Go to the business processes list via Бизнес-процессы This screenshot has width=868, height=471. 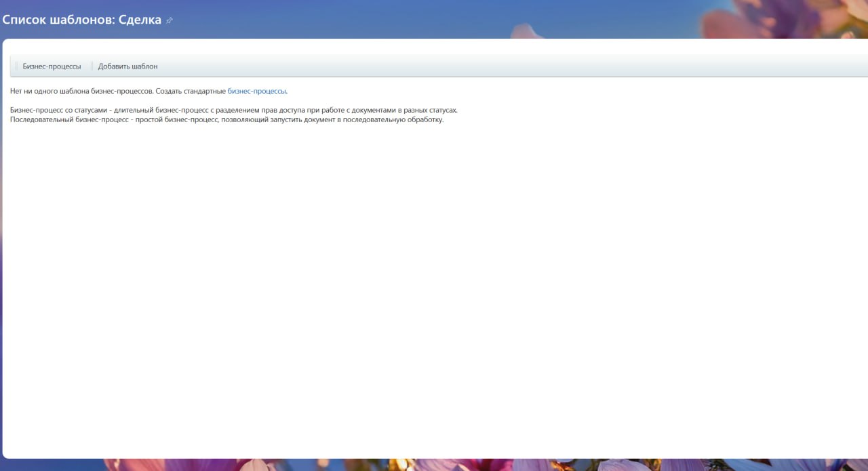[52, 67]
